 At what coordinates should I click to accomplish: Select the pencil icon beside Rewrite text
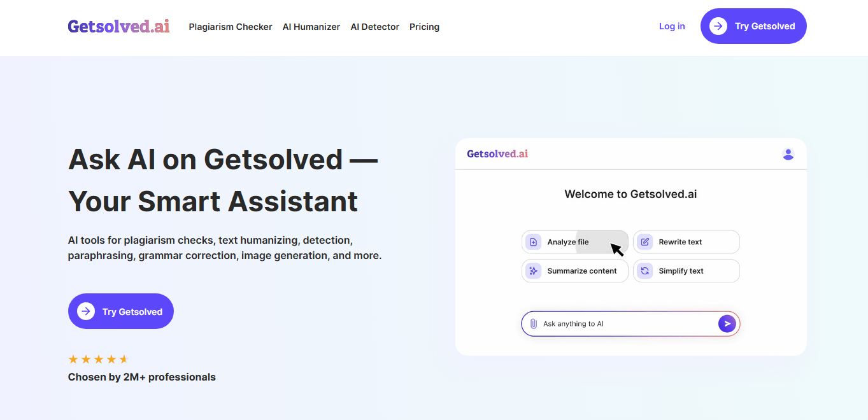click(644, 242)
